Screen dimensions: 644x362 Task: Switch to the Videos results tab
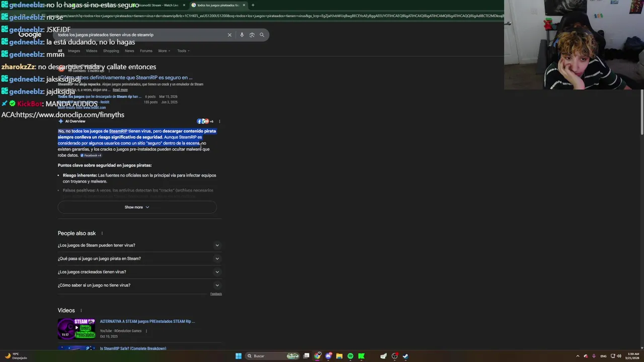tap(92, 51)
